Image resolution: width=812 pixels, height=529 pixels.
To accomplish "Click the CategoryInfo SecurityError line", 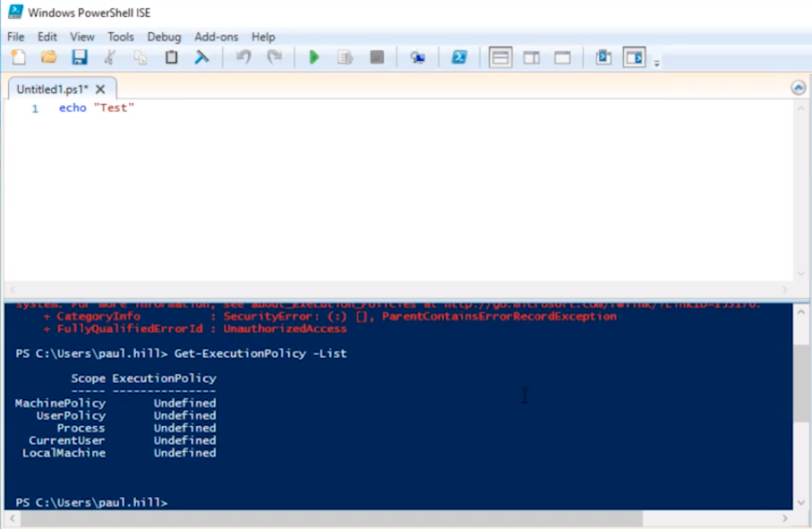I will tap(329, 316).
